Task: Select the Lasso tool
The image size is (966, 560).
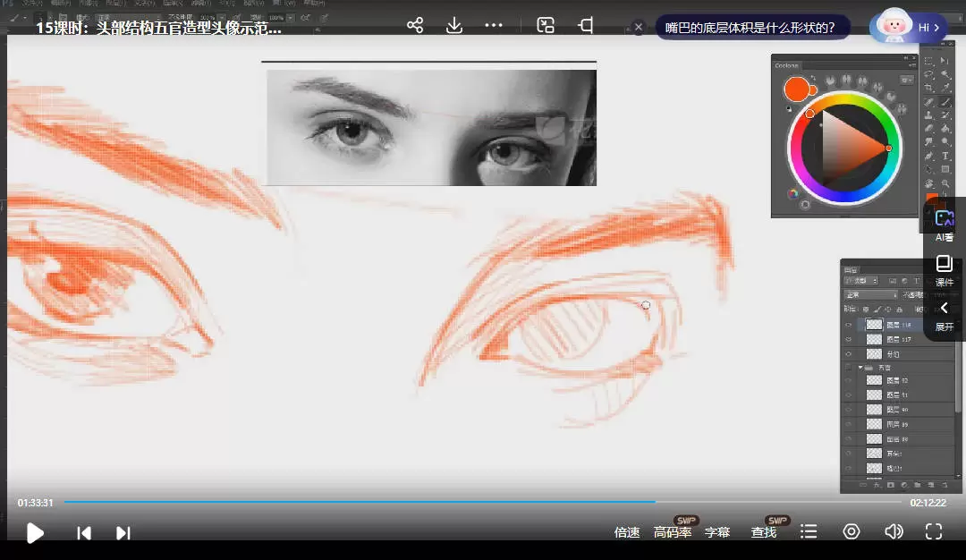Action: pyautogui.click(x=928, y=74)
